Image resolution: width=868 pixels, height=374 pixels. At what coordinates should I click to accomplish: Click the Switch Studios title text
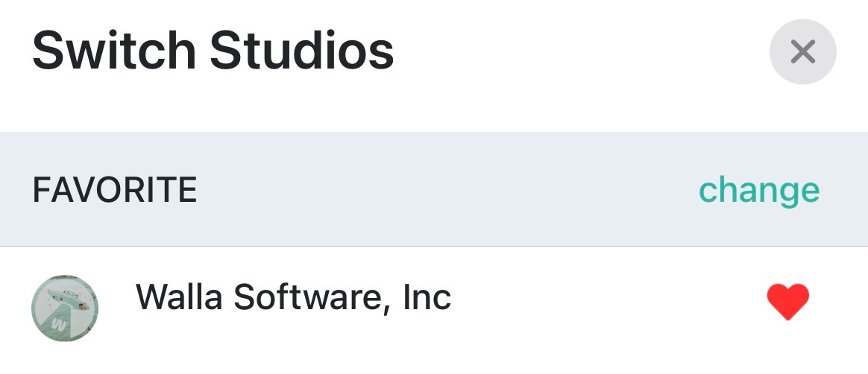(x=213, y=51)
